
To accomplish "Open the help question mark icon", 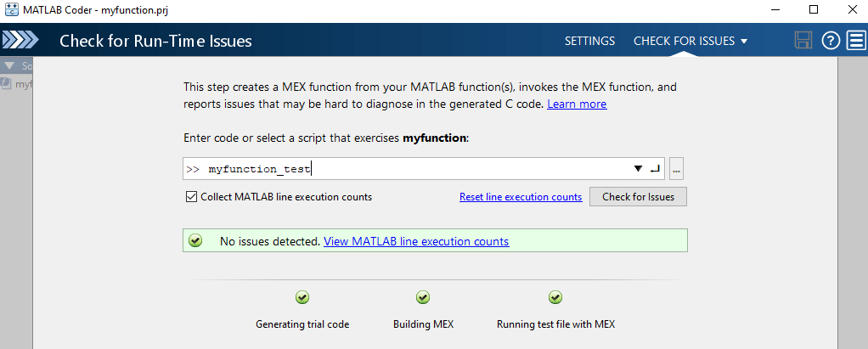I will [831, 41].
